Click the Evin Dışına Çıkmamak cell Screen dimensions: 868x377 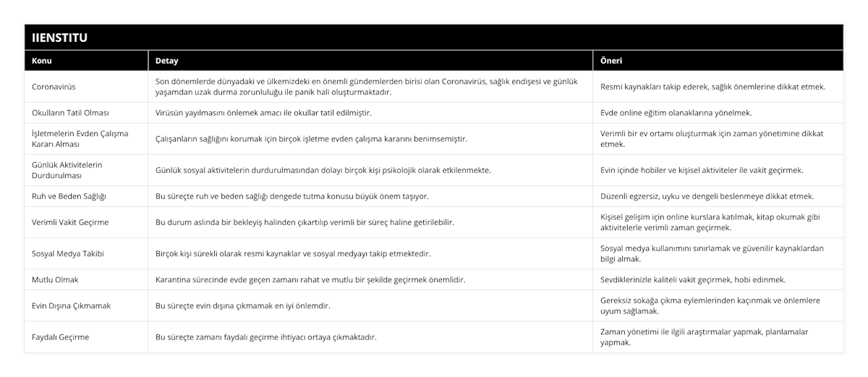(71, 305)
